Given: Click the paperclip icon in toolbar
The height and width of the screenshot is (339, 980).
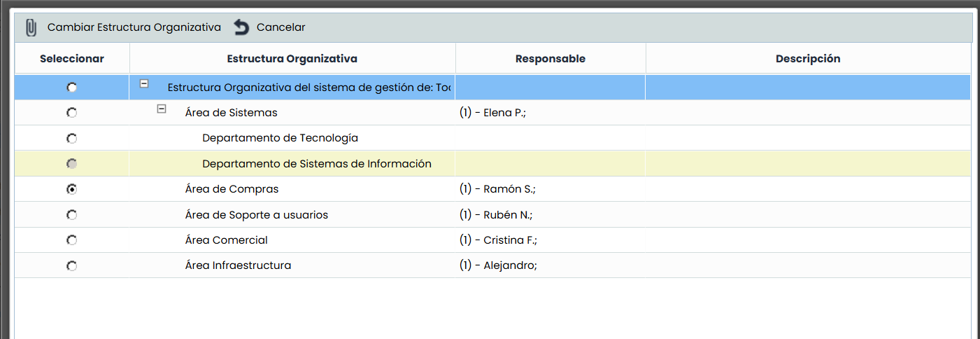Looking at the screenshot, I should click(31, 28).
